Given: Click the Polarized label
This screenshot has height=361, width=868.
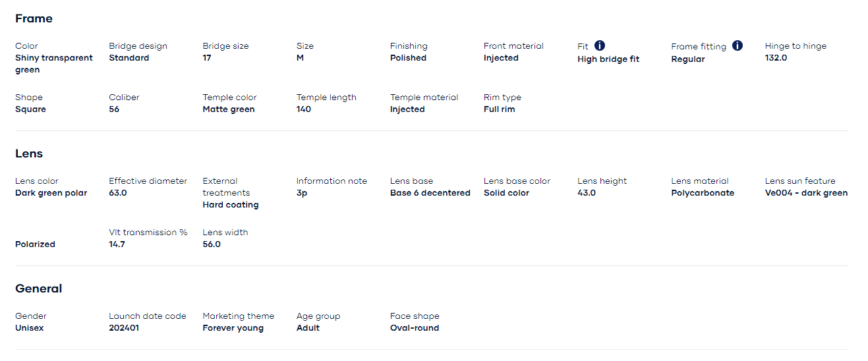Looking at the screenshot, I should (x=35, y=244).
